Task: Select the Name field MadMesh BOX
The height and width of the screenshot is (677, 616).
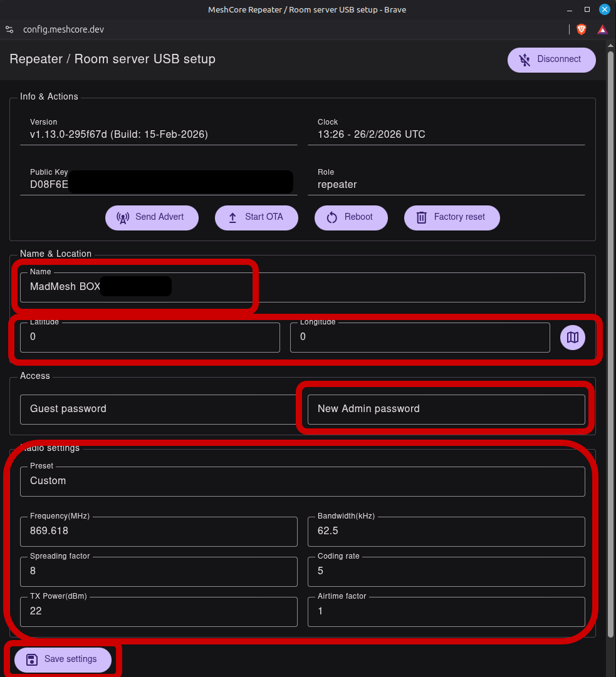Action: (303, 287)
